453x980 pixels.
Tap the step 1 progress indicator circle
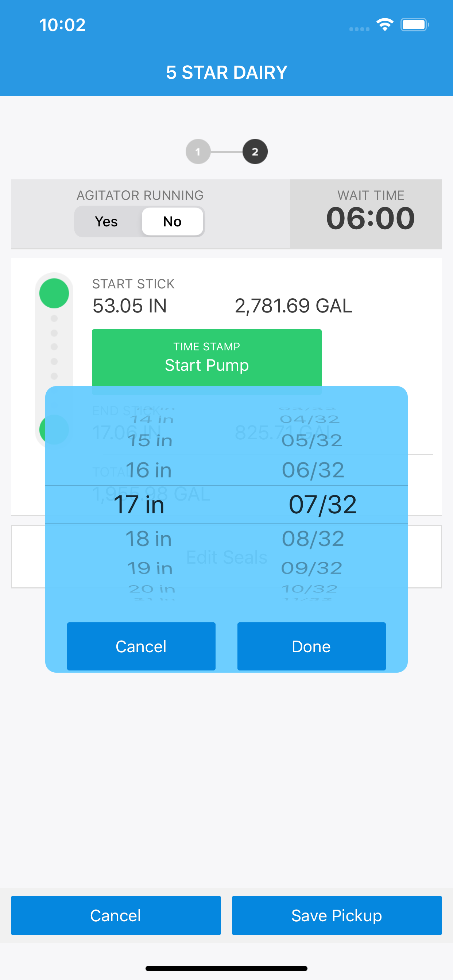(198, 152)
